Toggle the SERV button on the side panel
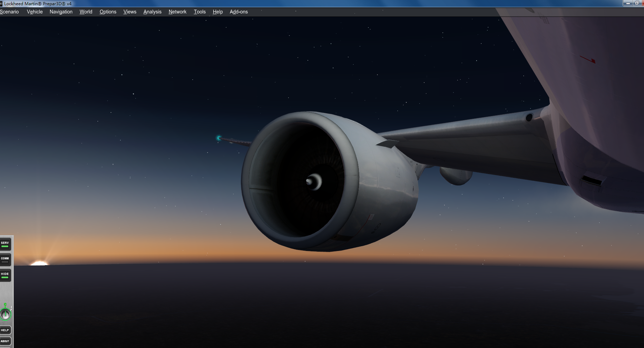644x348 pixels. pos(5,244)
